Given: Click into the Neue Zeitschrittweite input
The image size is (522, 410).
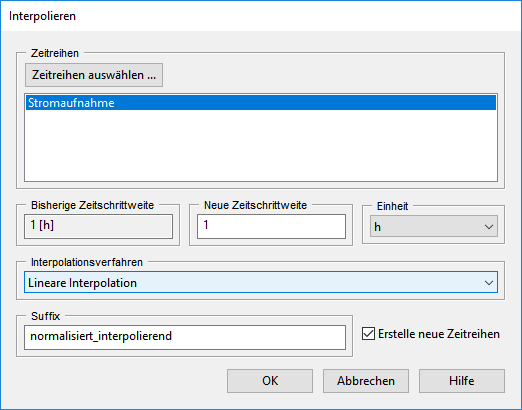Looking at the screenshot, I should [x=271, y=226].
